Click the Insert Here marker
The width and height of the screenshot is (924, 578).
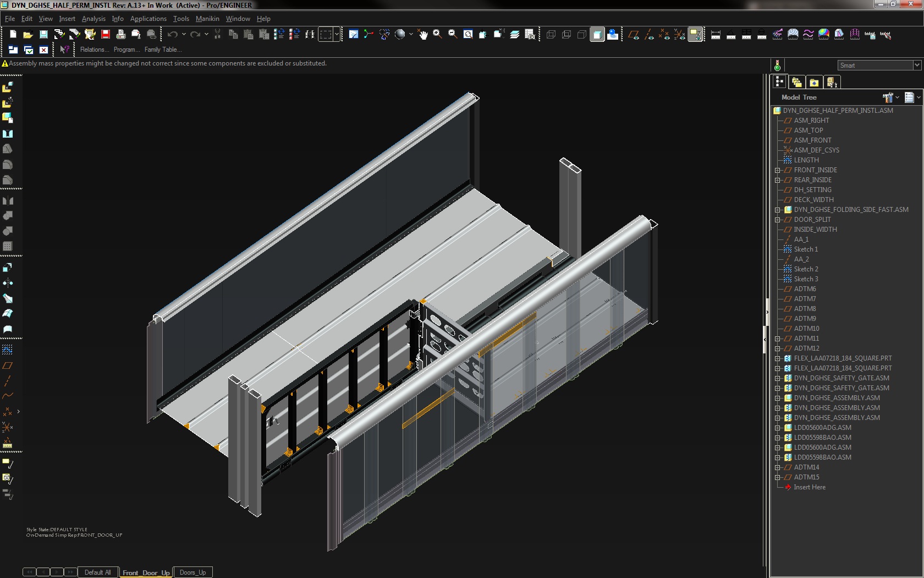tap(809, 487)
